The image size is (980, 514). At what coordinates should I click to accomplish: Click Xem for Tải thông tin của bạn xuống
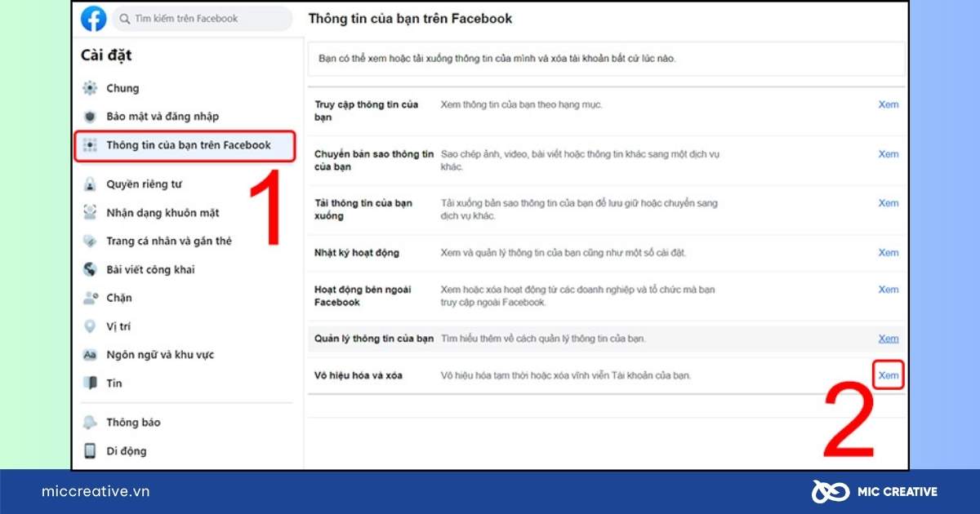(889, 203)
